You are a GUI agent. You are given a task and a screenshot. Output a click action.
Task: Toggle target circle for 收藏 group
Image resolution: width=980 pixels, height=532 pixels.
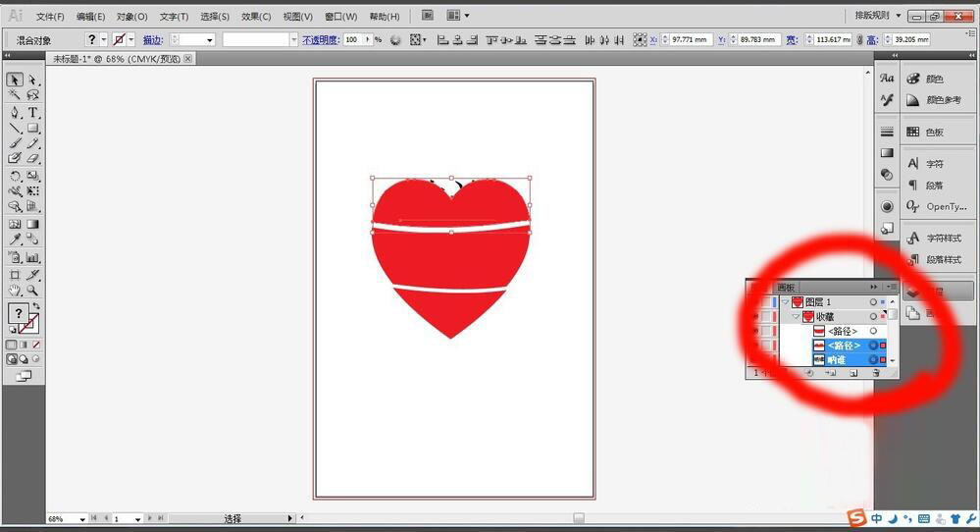click(x=873, y=316)
